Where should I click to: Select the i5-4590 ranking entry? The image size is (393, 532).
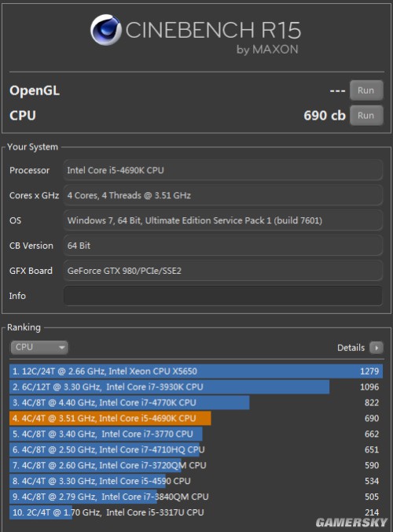point(196,481)
